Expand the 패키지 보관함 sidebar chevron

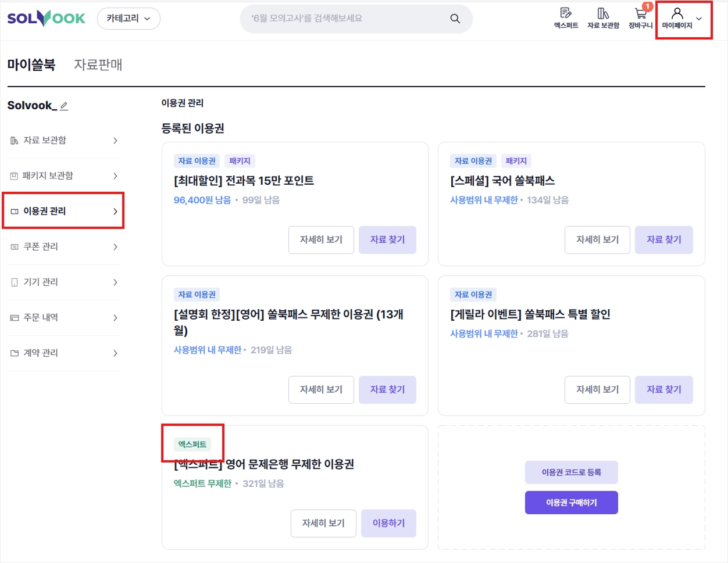pos(115,176)
